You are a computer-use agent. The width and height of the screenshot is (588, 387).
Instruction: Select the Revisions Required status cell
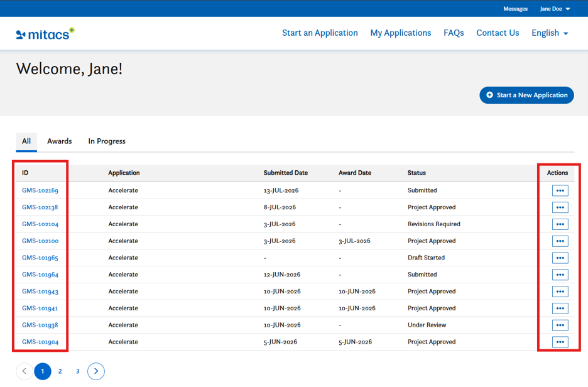(434, 224)
